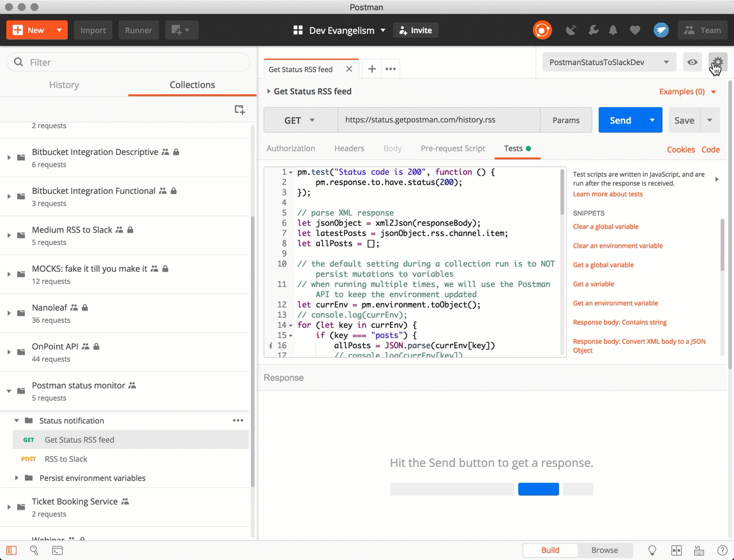Click the request URL field
The image size is (734, 560).
click(439, 121)
